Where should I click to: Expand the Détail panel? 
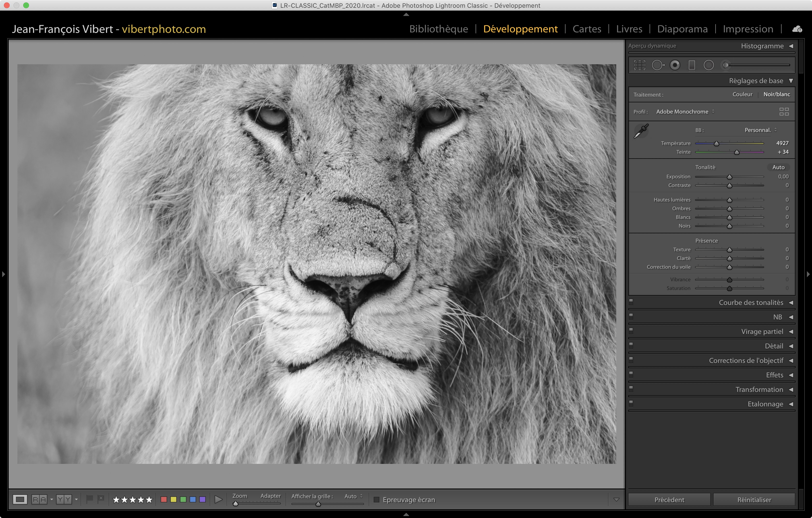click(774, 346)
